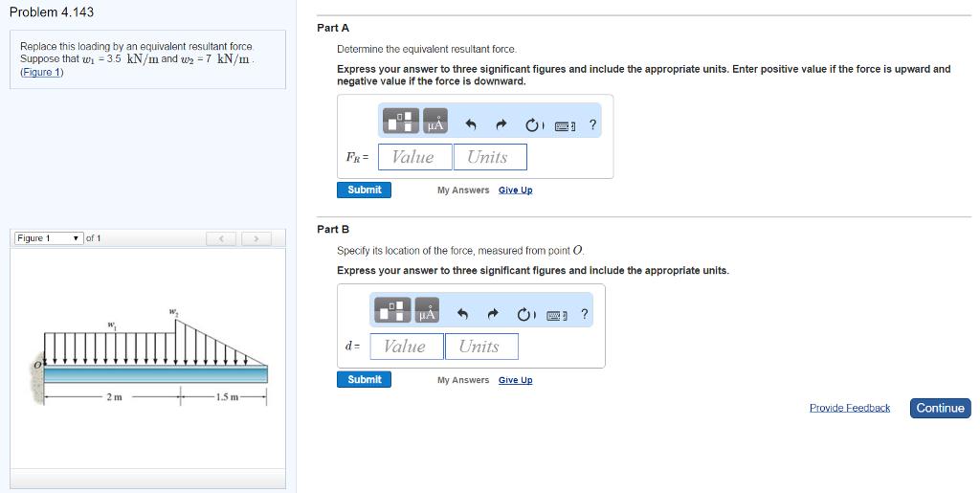Click the d Units input field
Image resolution: width=980 pixels, height=493 pixels.
[481, 347]
